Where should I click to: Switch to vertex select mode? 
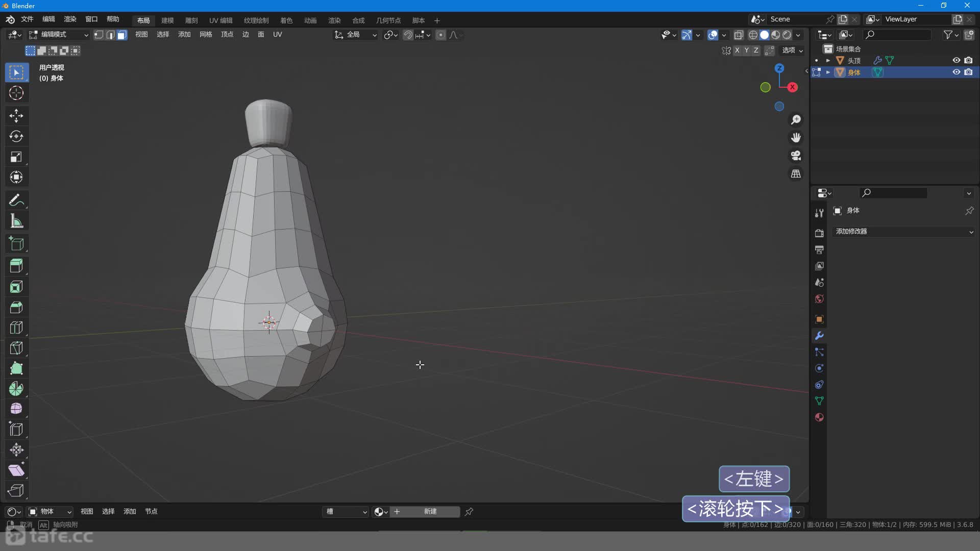[x=99, y=35]
